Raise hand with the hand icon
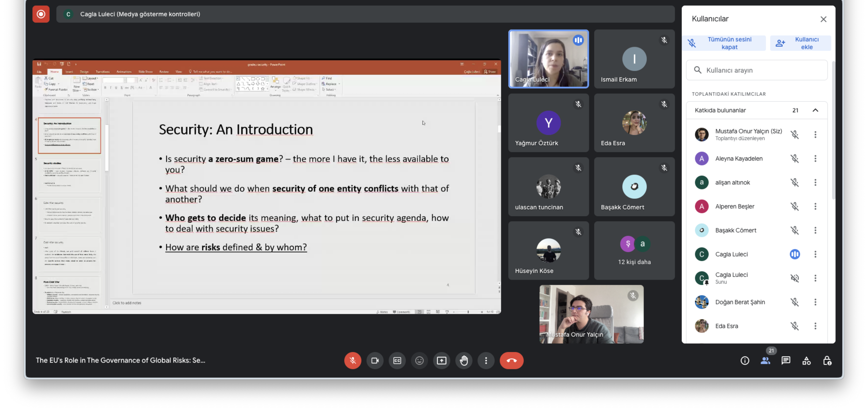This screenshot has width=868, height=411. (x=464, y=360)
